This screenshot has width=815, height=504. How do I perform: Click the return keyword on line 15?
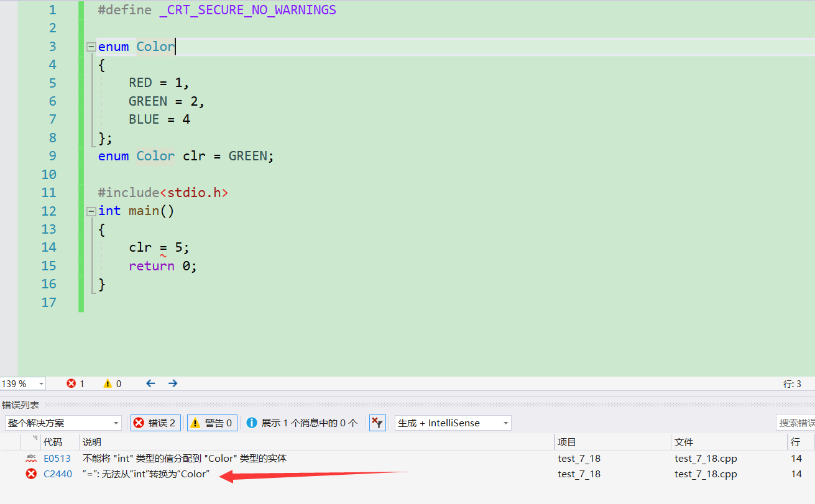tap(152, 266)
